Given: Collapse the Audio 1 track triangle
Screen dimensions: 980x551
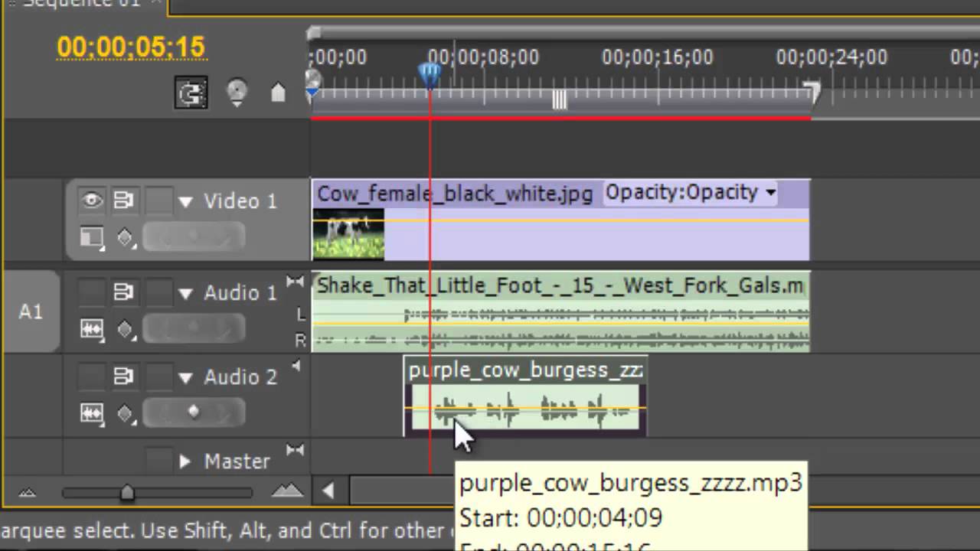Looking at the screenshot, I should click(x=185, y=293).
